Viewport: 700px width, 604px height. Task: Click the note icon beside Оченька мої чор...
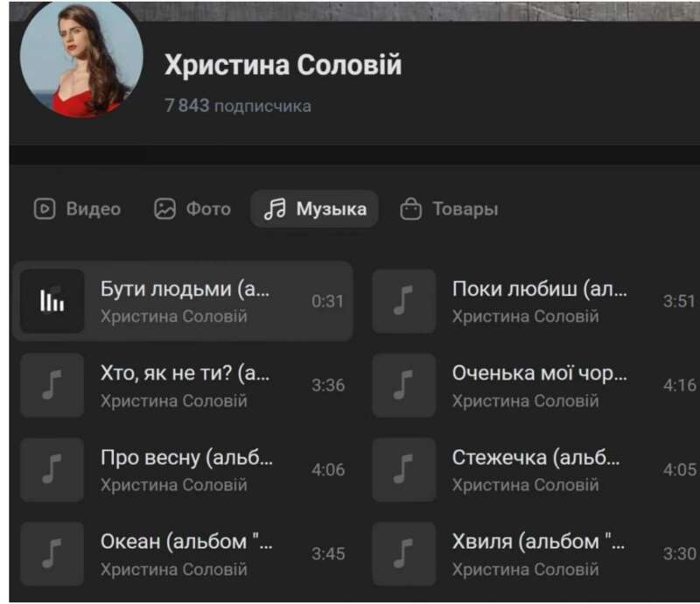[x=404, y=385]
